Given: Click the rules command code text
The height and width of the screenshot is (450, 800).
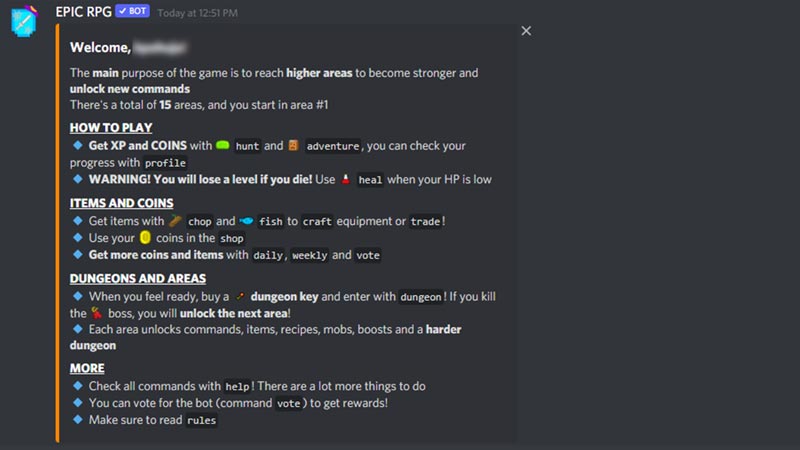Looking at the screenshot, I should (x=202, y=420).
